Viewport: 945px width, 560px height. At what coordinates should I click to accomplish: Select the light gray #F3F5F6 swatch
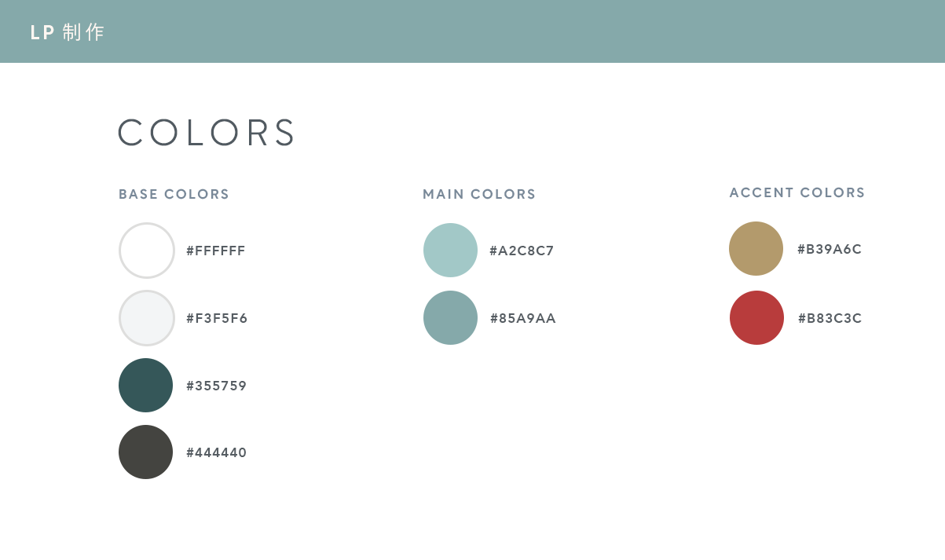coord(146,318)
